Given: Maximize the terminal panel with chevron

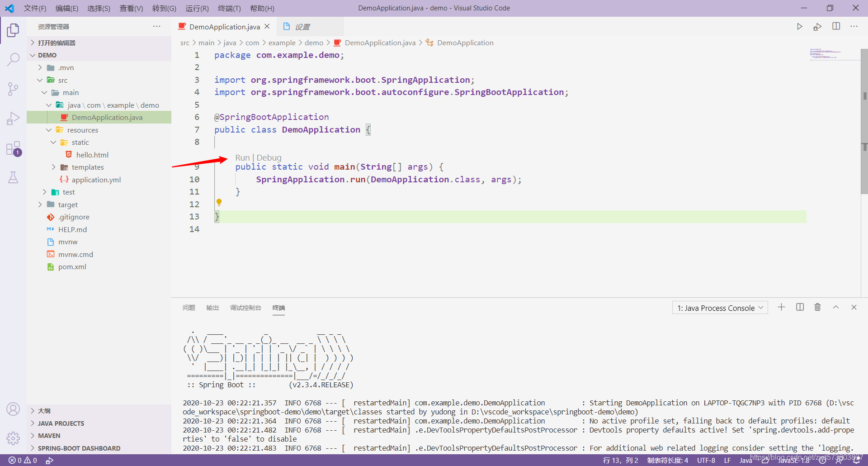Looking at the screenshot, I should pos(836,307).
